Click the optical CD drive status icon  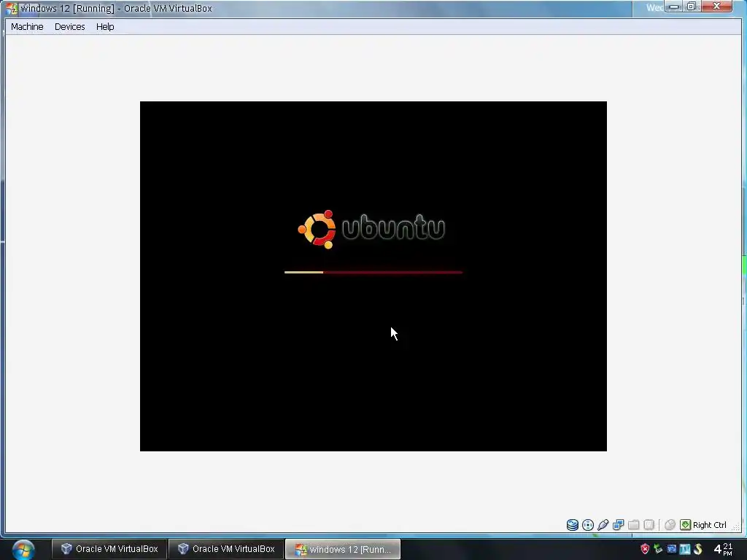(588, 525)
